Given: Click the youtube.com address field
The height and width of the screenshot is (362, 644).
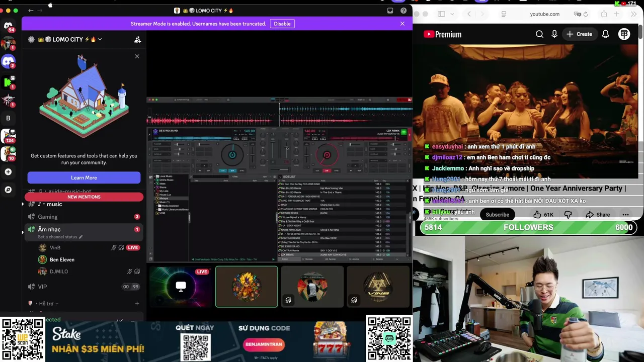Looking at the screenshot, I should click(x=545, y=14).
